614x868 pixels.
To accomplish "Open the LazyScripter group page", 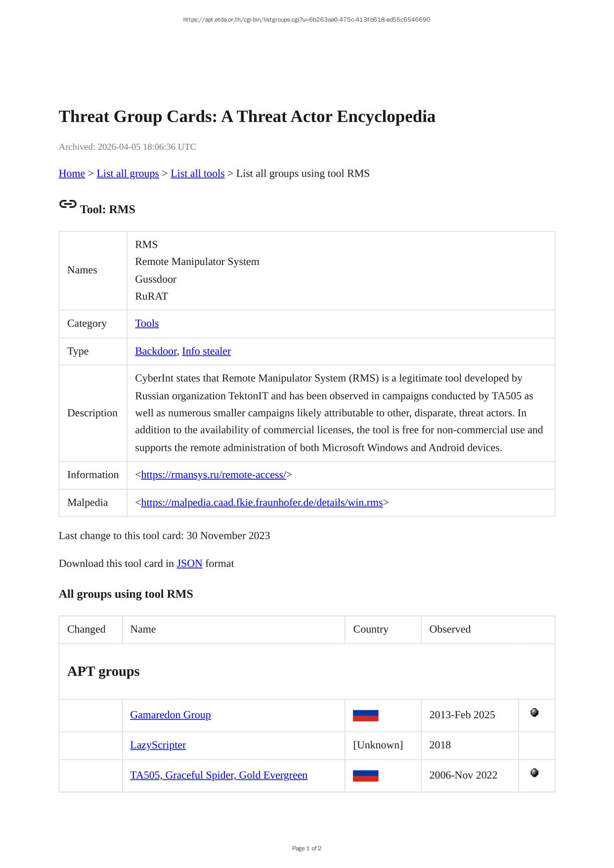I will (x=158, y=745).
